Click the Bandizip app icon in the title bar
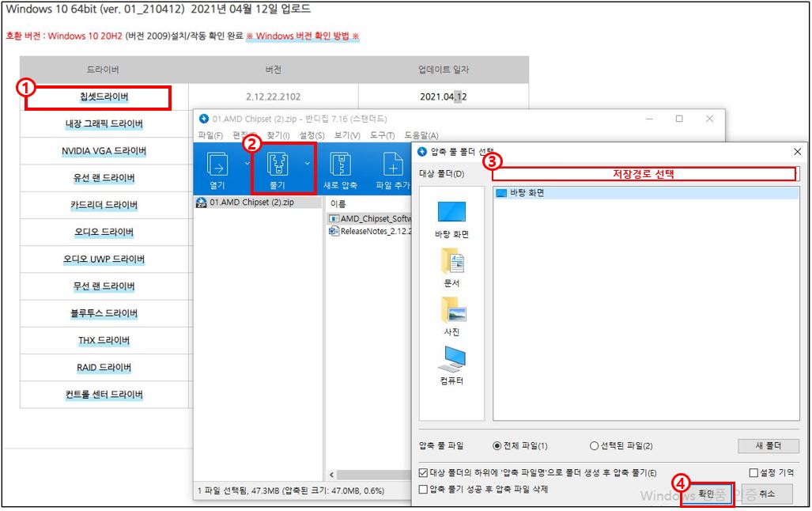 click(203, 119)
